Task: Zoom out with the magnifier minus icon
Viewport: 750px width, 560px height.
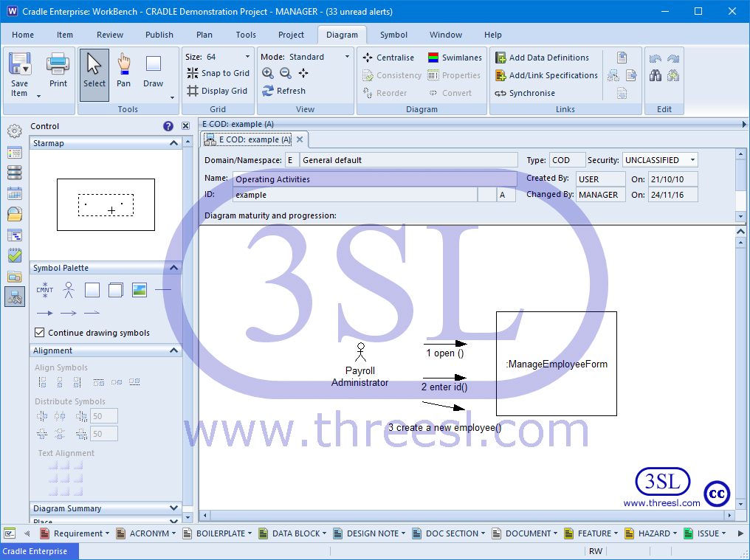Action: (286, 73)
